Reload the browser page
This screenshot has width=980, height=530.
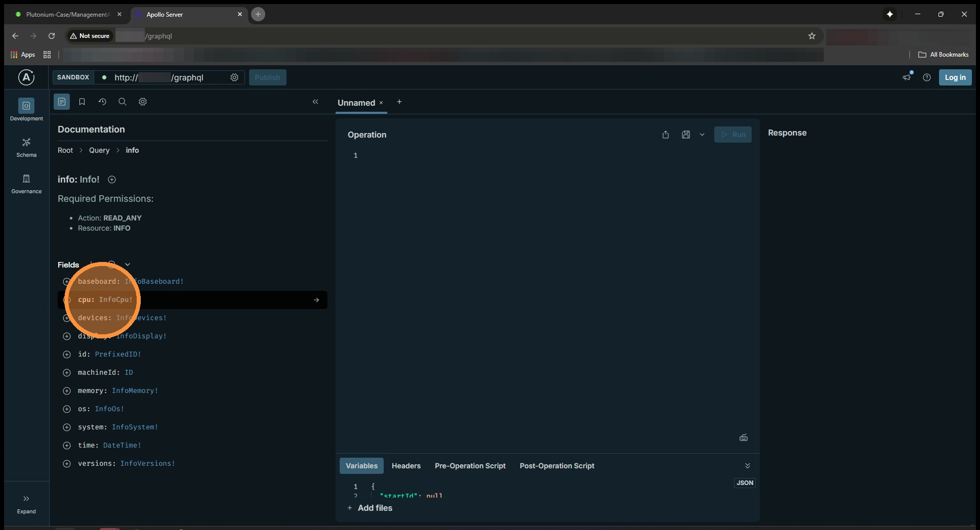pyautogui.click(x=52, y=36)
